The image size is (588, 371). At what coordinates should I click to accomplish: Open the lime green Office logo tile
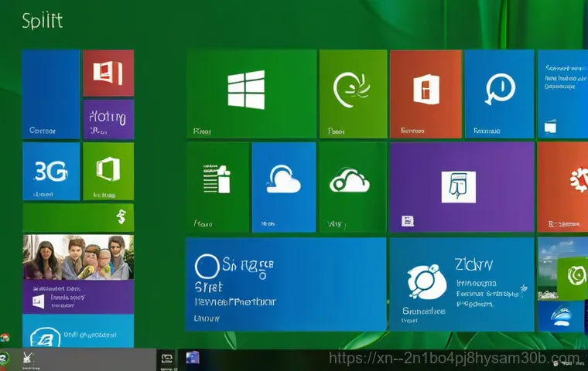tap(108, 171)
